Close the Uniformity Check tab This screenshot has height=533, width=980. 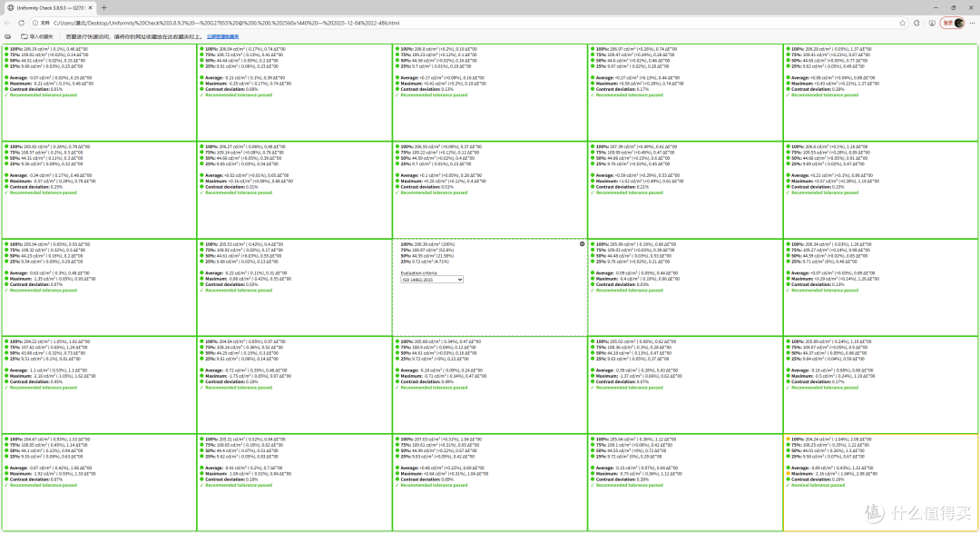90,7
